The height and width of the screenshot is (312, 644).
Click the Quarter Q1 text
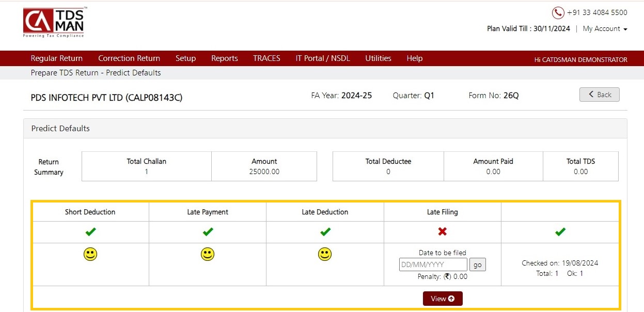(414, 96)
